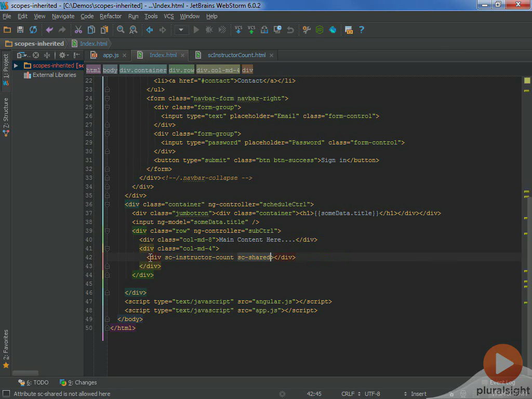Screen dimensions: 532x399
Task: Hide the Project panel with the pin icon
Action: click(x=77, y=55)
